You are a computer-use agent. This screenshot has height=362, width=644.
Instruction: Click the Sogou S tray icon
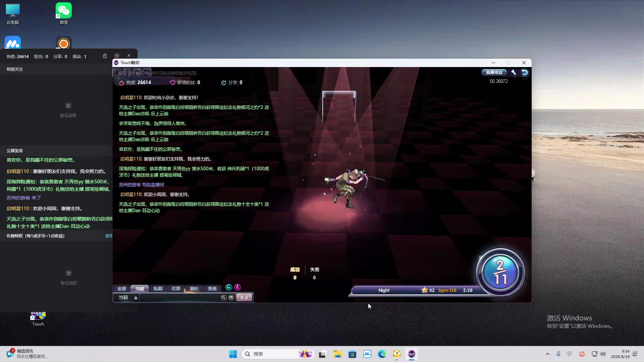tap(582, 354)
